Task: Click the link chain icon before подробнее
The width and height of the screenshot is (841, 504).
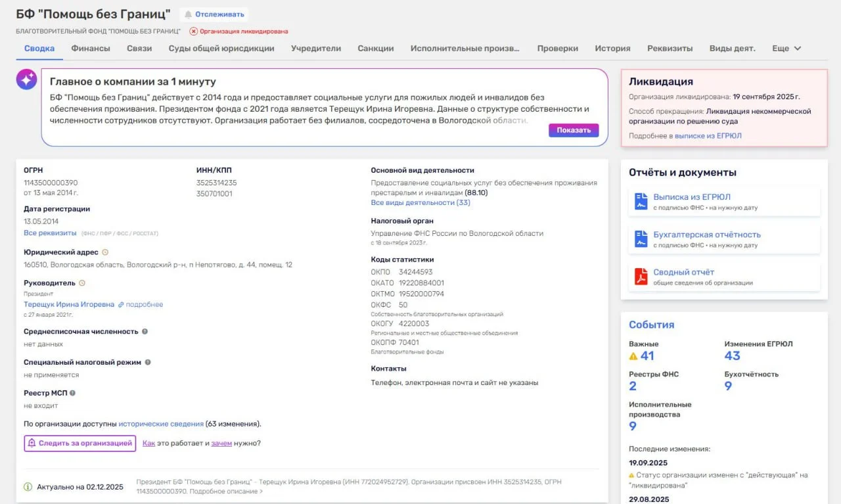Action: click(x=121, y=305)
